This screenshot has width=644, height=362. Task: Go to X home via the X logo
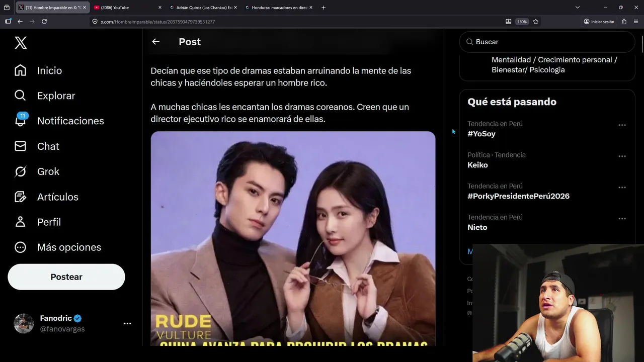21,43
